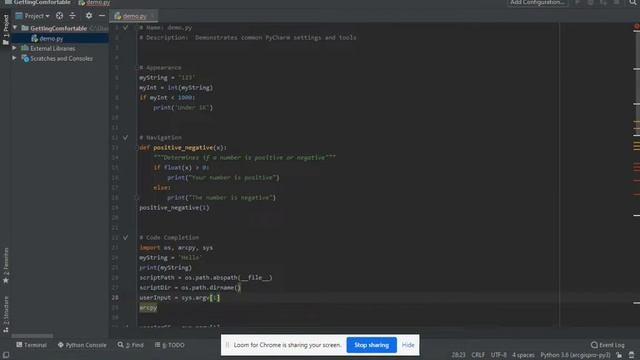Open the Python Console tool window
The image size is (640, 360).
82,345
